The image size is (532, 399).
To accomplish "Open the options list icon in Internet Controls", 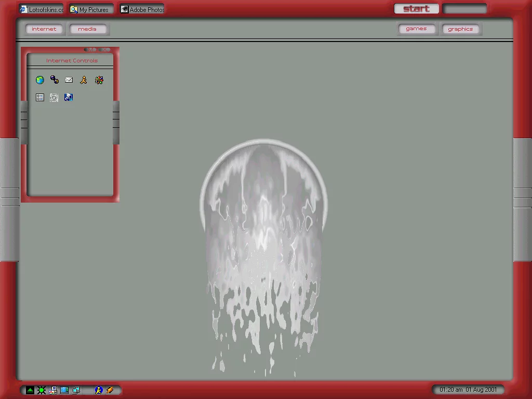I will [40, 97].
